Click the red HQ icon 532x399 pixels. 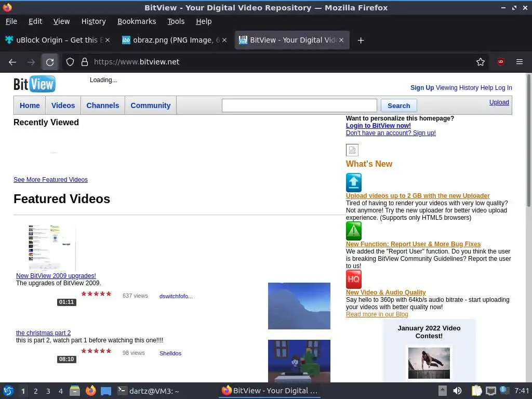coord(353,279)
